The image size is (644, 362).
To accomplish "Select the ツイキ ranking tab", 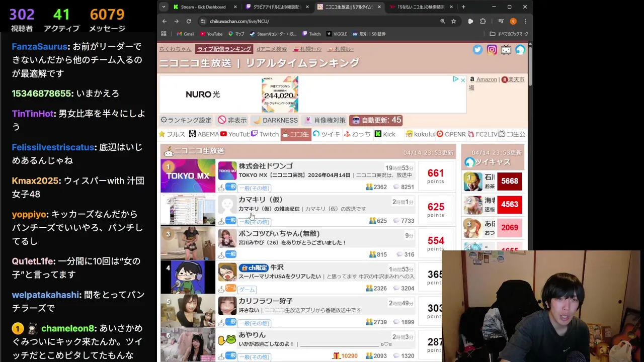I will 326,134.
